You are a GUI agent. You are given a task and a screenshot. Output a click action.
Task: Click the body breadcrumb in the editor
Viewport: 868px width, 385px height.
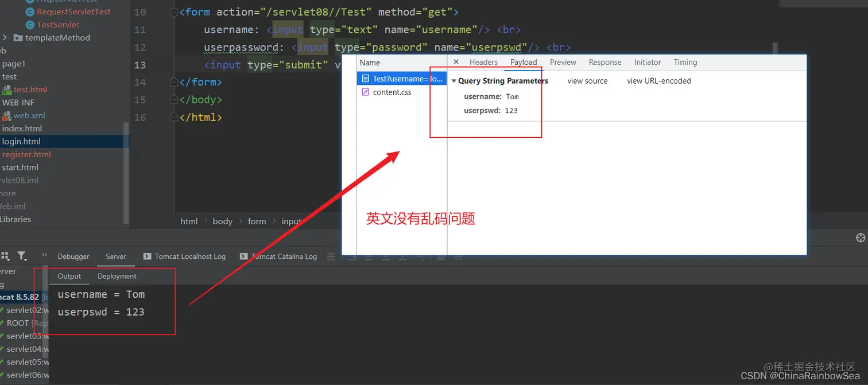222,221
